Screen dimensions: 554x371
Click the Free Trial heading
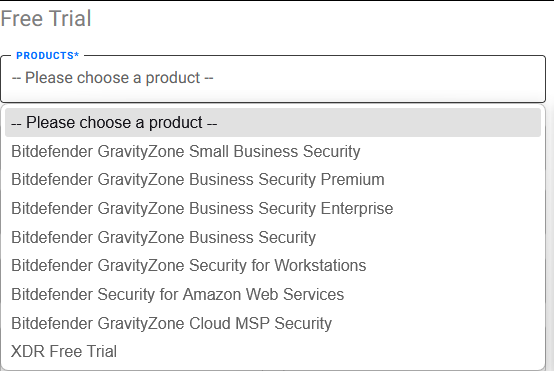pos(46,18)
